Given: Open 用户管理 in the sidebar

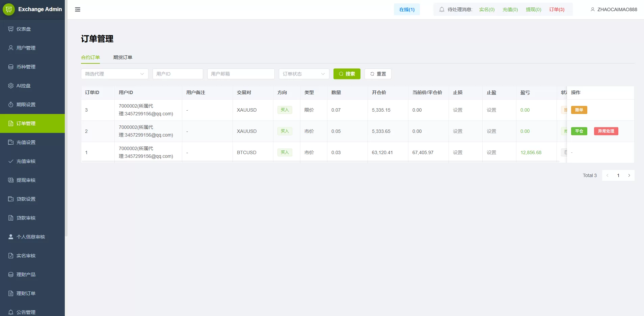Looking at the screenshot, I should click(x=26, y=48).
